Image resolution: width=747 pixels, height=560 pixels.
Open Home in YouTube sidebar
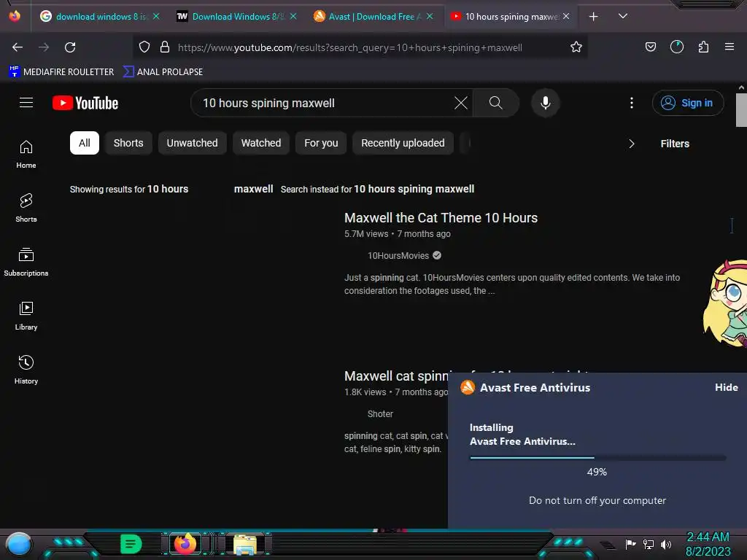(x=26, y=155)
